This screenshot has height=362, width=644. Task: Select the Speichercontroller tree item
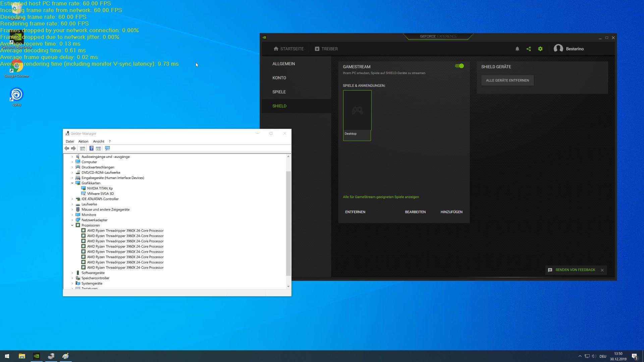coord(95,278)
